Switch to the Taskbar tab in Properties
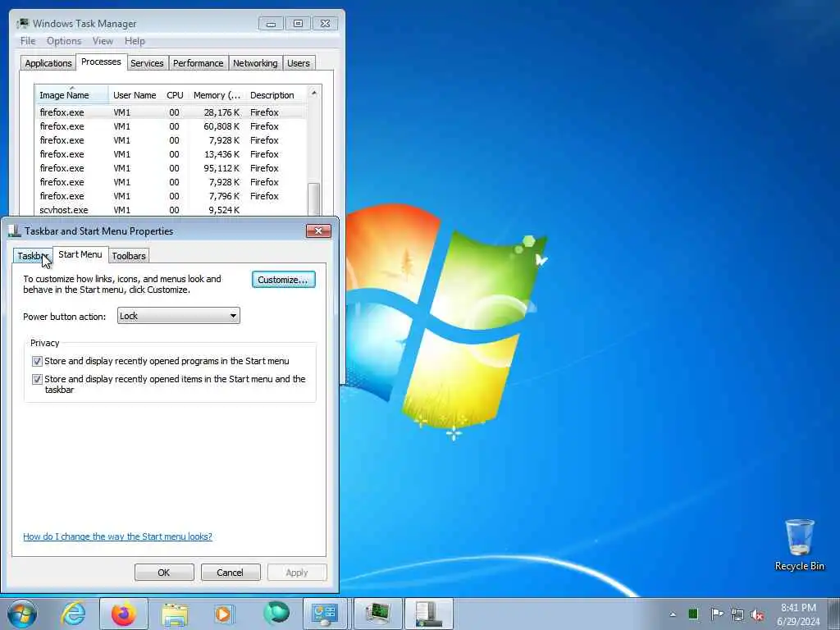840x630 pixels. (x=32, y=256)
